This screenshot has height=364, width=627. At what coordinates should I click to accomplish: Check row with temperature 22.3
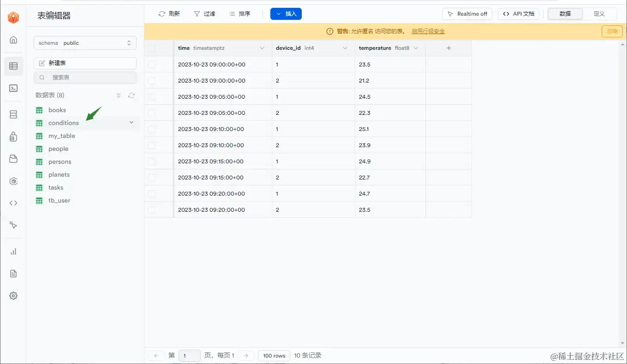(152, 113)
